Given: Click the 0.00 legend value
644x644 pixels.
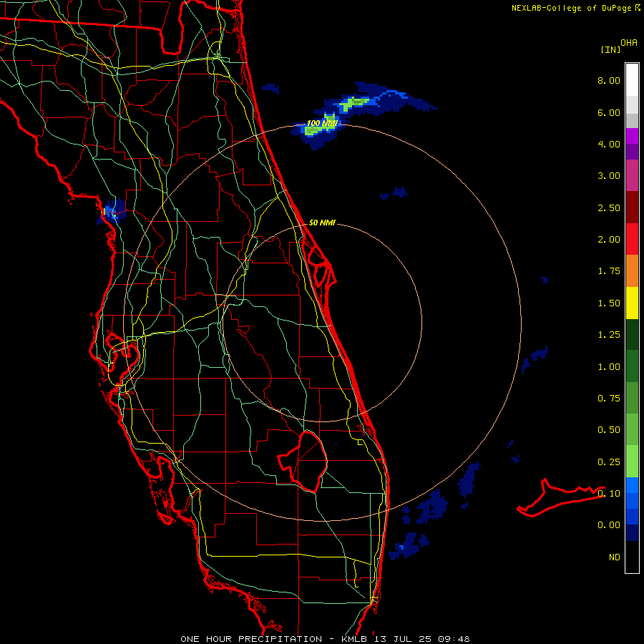Looking at the screenshot, I should [609, 525].
